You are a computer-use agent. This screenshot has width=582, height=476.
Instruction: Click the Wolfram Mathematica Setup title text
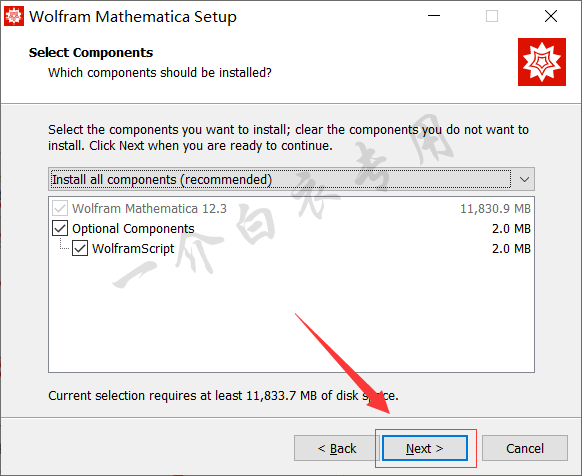tap(133, 17)
